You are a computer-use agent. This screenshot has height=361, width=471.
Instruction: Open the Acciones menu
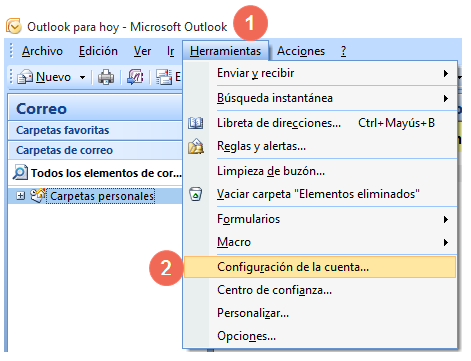pyautogui.click(x=301, y=51)
